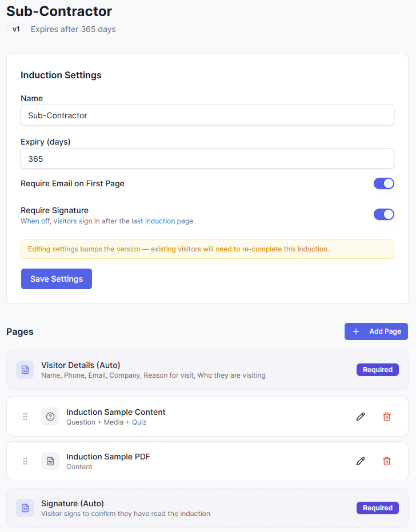Click 'Visitor Details (Auto)' title

pos(81,365)
